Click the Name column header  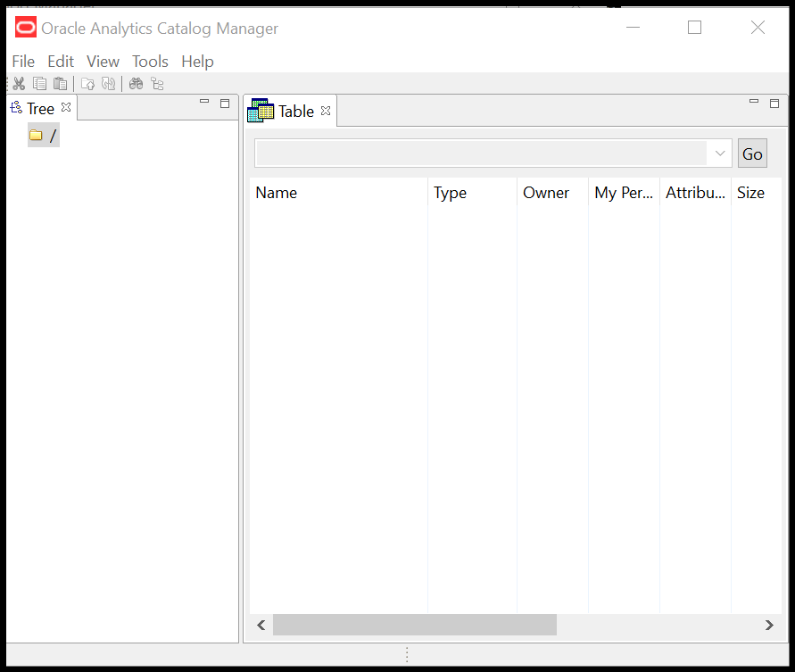click(x=339, y=193)
